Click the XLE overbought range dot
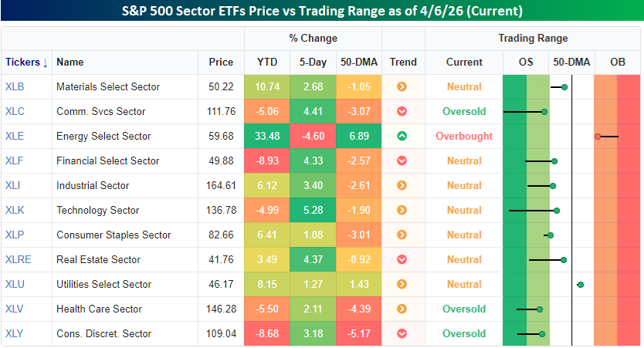 [598, 137]
